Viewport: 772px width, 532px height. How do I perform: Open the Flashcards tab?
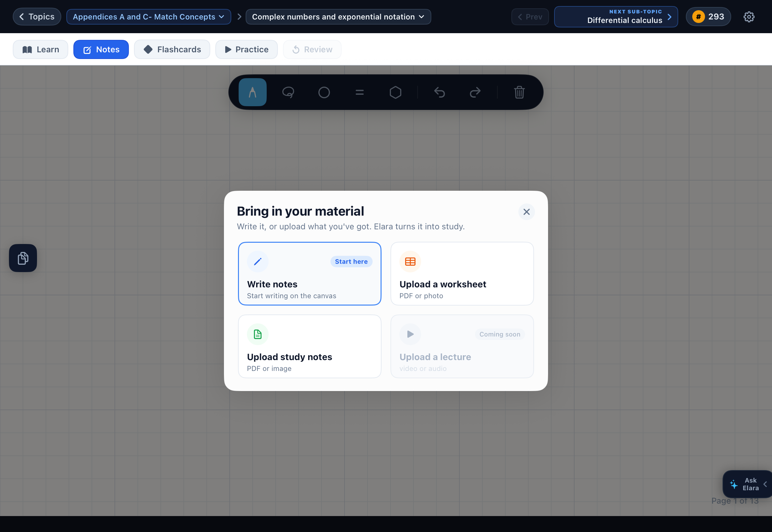(172, 49)
